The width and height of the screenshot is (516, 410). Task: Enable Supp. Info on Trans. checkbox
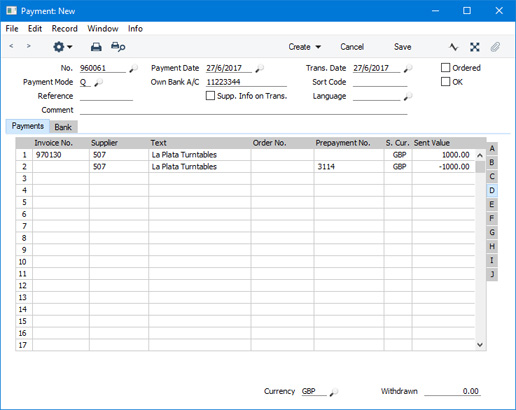coord(210,96)
